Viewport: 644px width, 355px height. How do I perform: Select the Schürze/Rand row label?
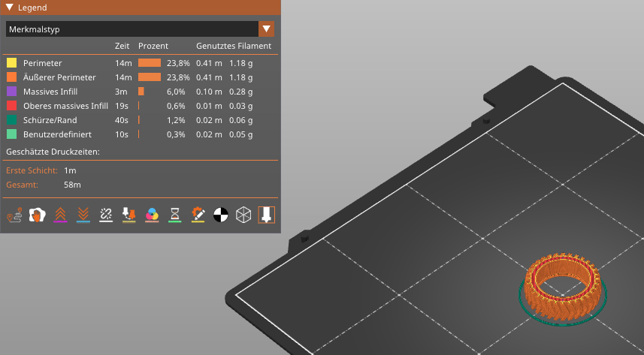[50, 120]
